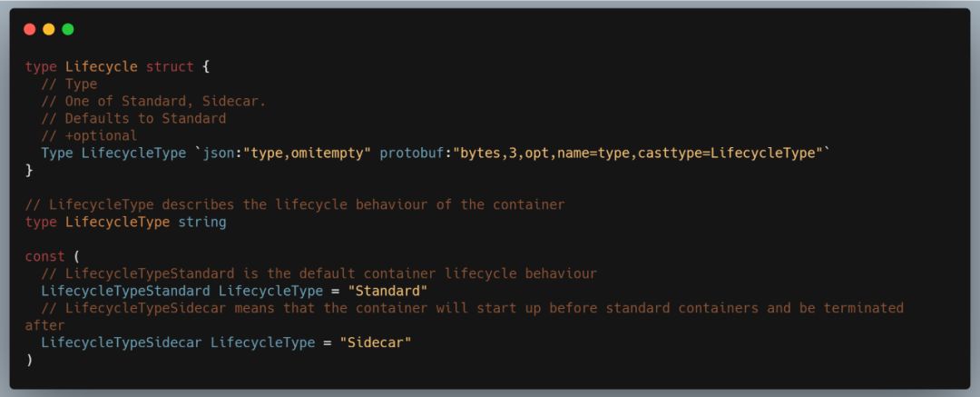Click the 'string' type keyword
Screen dimensions: 980x397
201,223
